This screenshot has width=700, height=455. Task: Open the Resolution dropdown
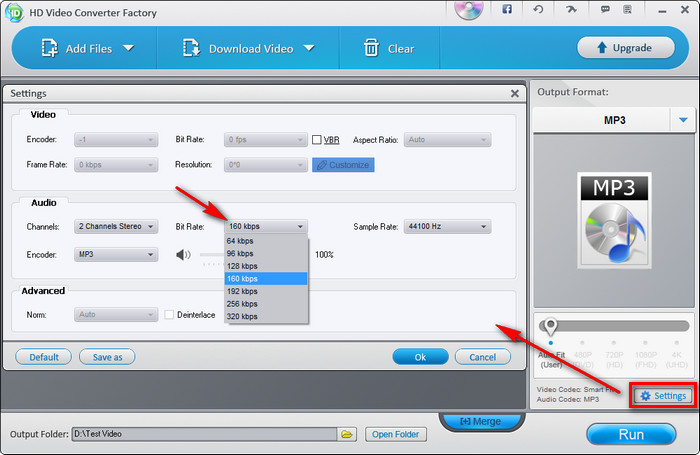(266, 165)
